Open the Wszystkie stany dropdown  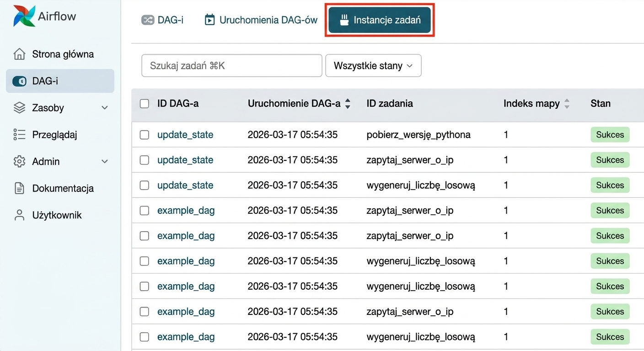[373, 66]
